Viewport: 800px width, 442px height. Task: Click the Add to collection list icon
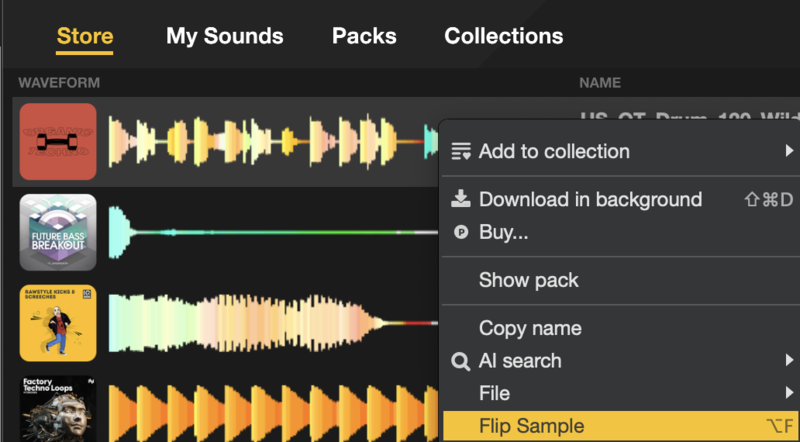click(x=461, y=152)
